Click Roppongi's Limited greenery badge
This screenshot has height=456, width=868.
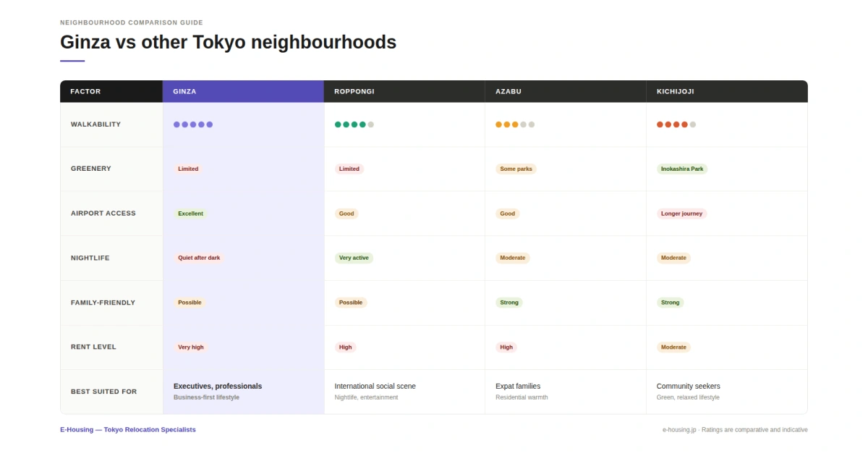click(x=349, y=169)
